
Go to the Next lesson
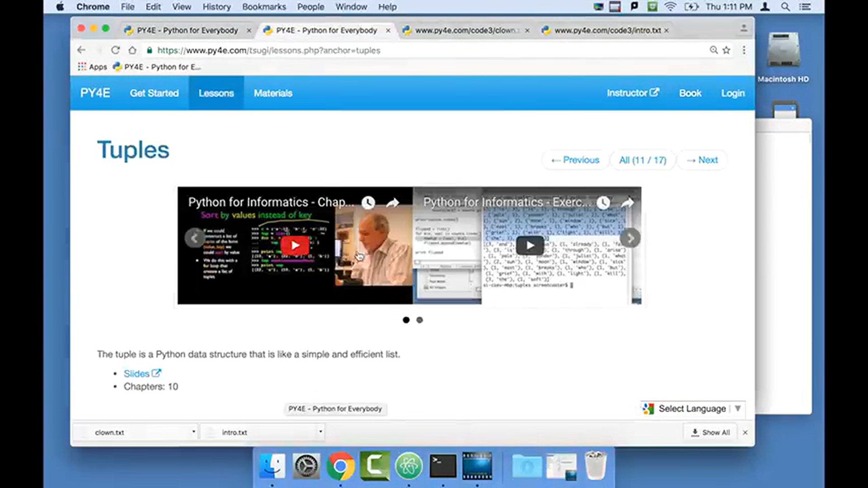[x=702, y=160]
